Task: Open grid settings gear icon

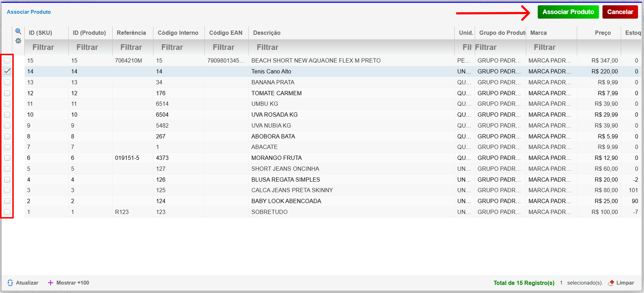Action: point(18,41)
